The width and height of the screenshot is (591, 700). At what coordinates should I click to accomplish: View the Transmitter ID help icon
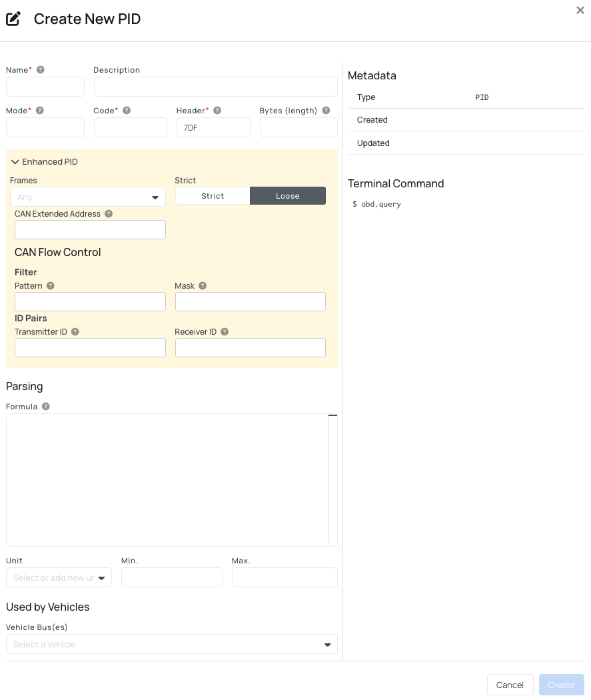(x=75, y=331)
